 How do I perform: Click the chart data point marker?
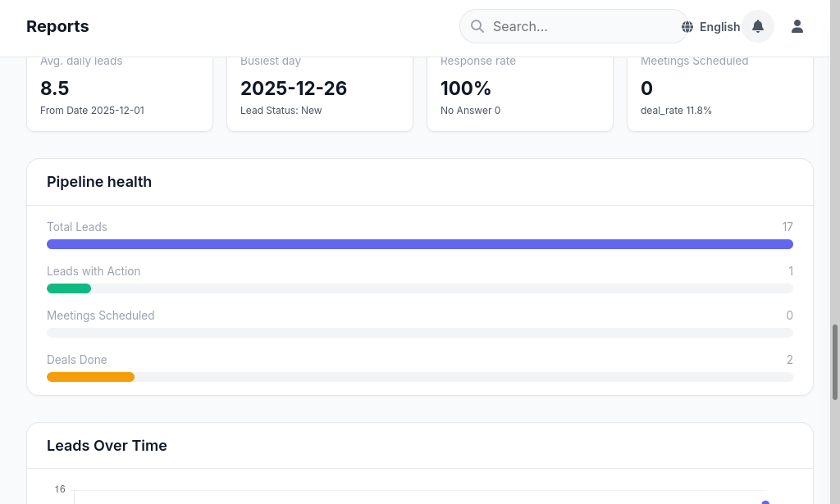tap(765, 502)
